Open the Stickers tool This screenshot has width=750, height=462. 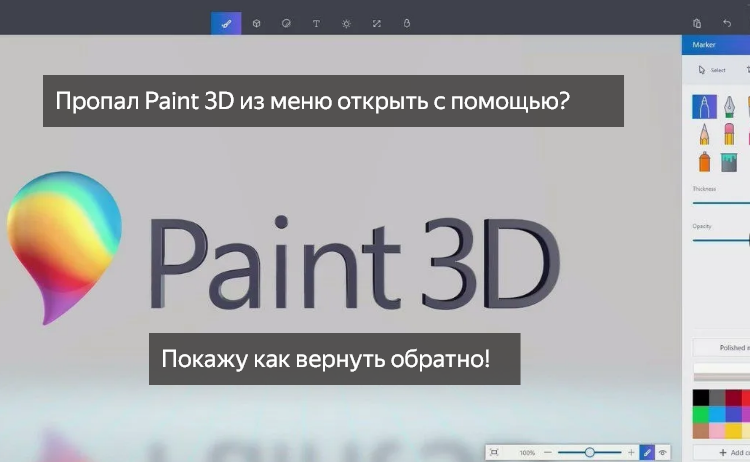click(286, 23)
